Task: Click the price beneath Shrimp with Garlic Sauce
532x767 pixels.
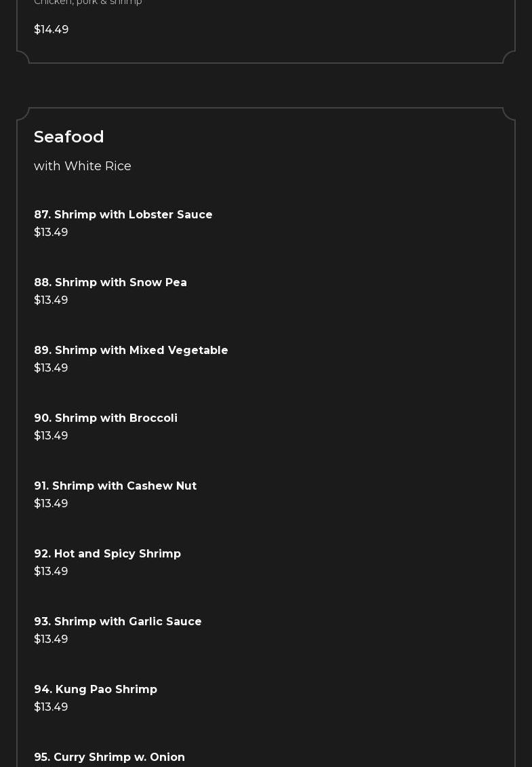Action: pos(51,639)
